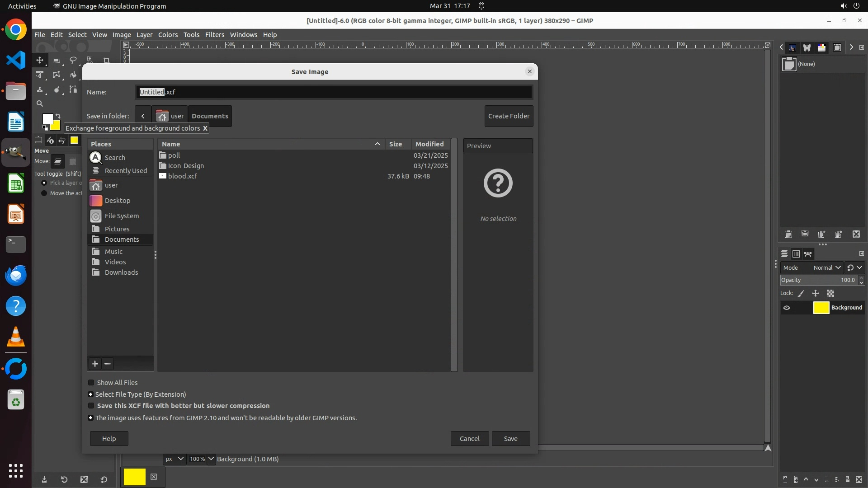This screenshot has height=488, width=868.
Task: Hide the Background layer with eye icon
Action: point(787,308)
